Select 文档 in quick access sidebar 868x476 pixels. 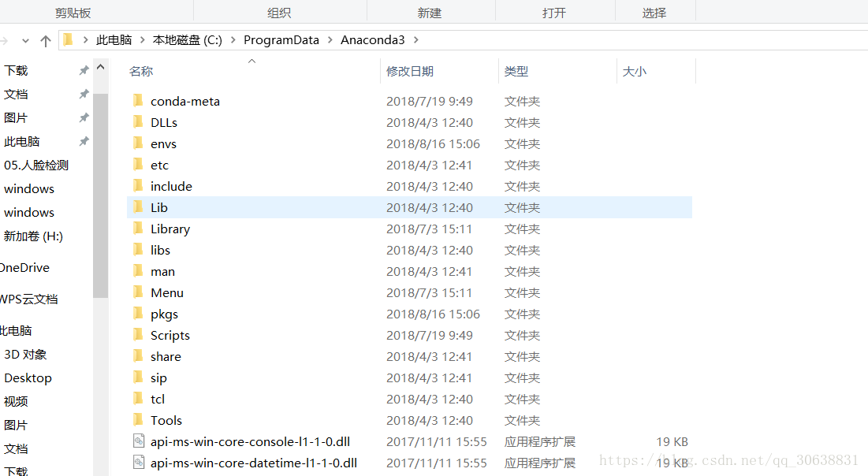(x=16, y=94)
